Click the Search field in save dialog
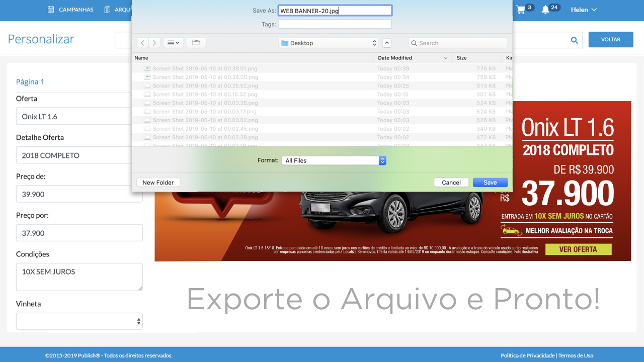The width and height of the screenshot is (644, 362). pyautogui.click(x=458, y=43)
